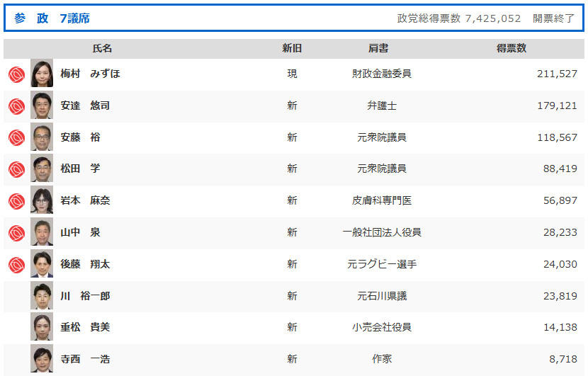Screen dimensions: 588x376
Task: Click the title 作家
Action: 382,359
